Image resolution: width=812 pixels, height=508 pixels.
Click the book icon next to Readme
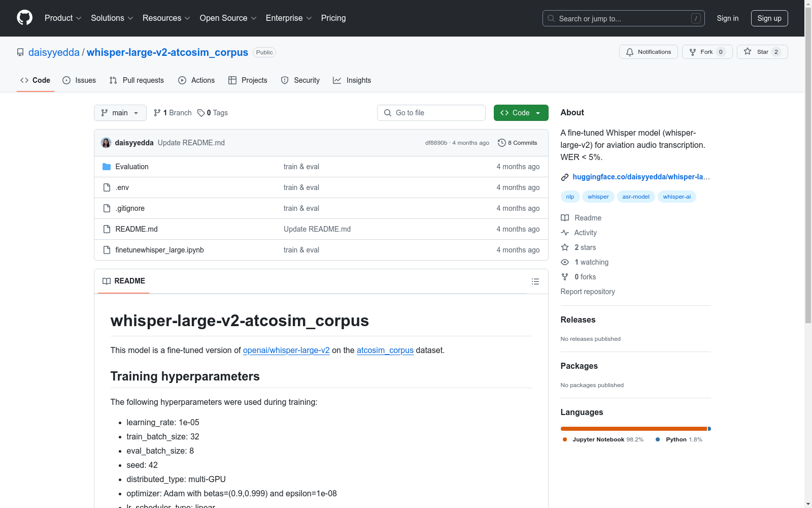(x=565, y=218)
